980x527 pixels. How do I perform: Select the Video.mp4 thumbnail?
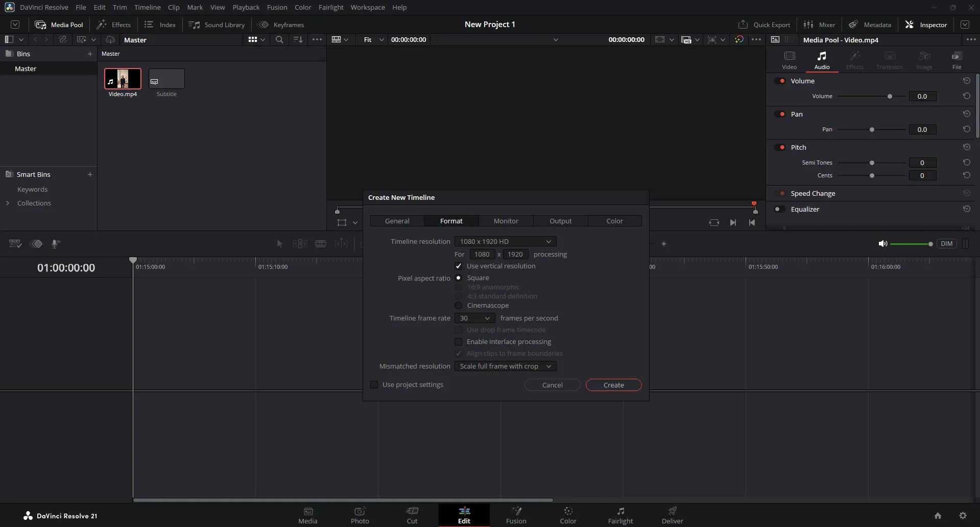click(x=123, y=79)
